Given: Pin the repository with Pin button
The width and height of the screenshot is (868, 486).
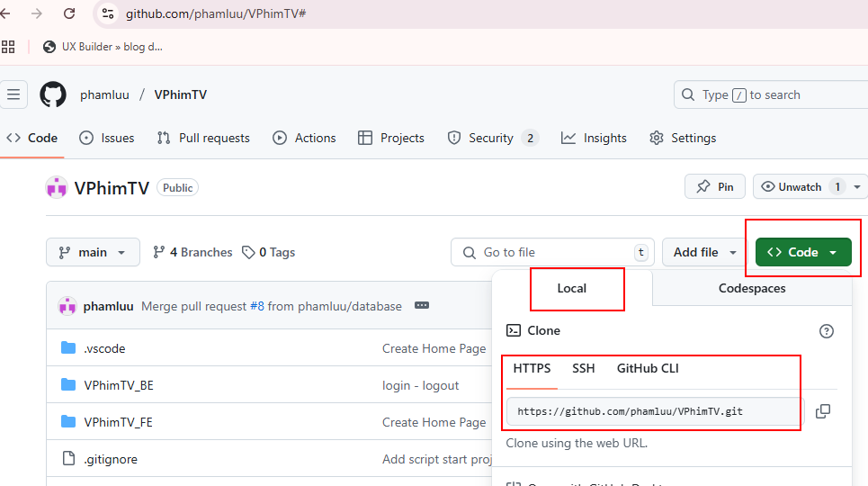Looking at the screenshot, I should 715,187.
